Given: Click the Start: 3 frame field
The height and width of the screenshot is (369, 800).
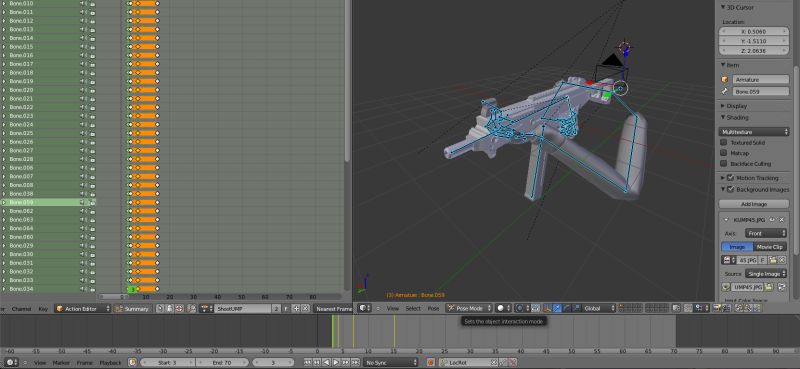Looking at the screenshot, I should pos(168,362).
